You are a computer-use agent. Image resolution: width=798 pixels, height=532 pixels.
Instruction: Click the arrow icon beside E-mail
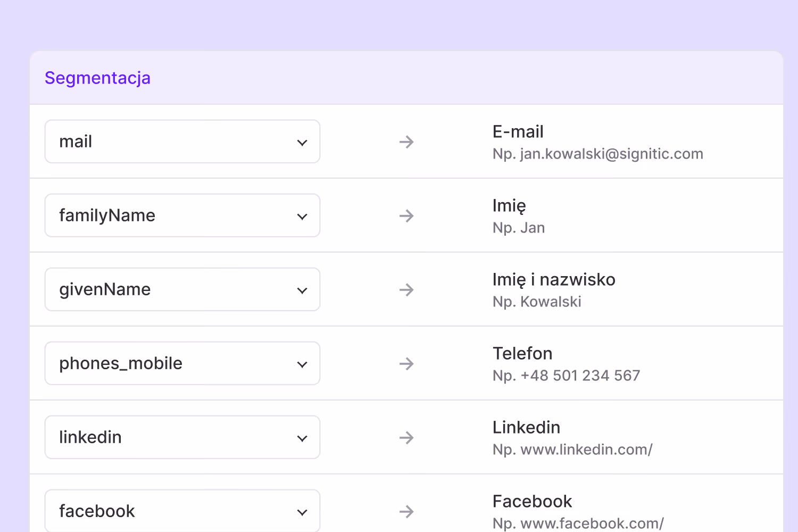(x=406, y=142)
